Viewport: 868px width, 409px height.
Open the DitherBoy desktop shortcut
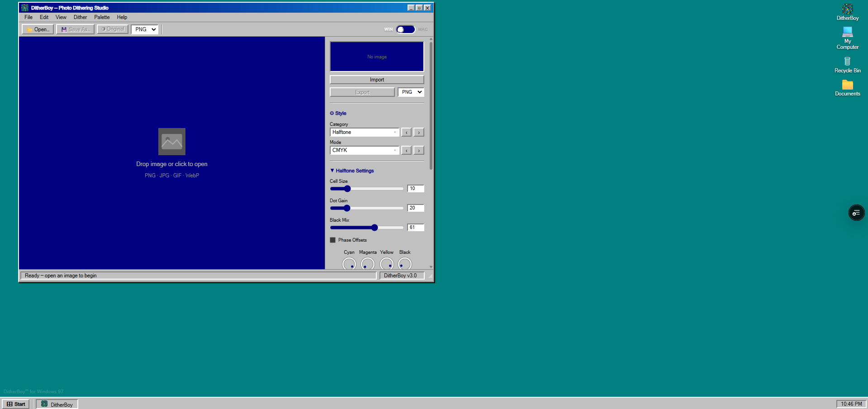(x=847, y=12)
